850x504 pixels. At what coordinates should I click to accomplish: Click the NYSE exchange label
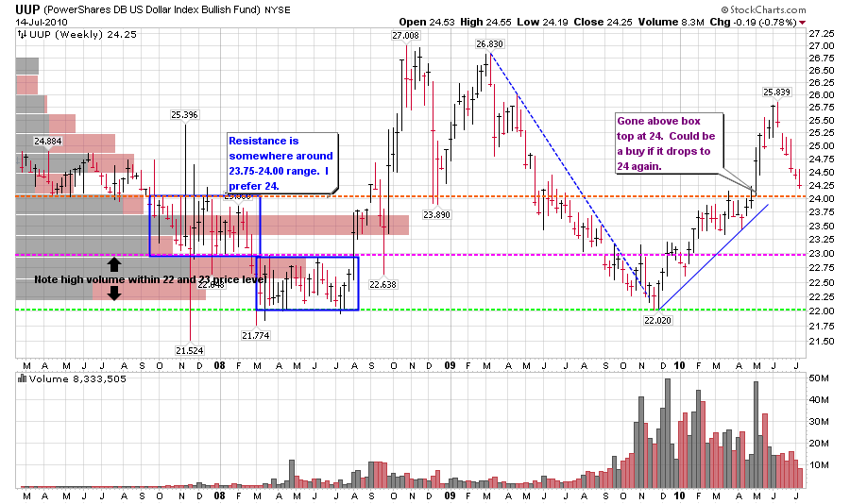277,10
